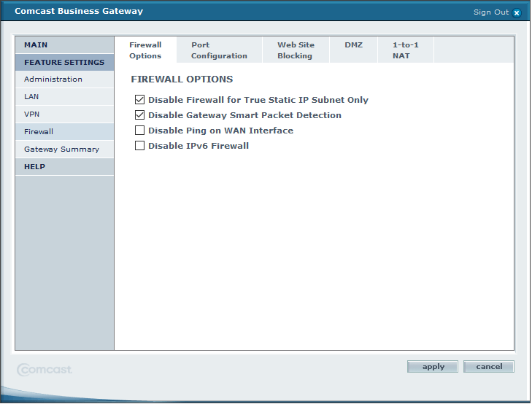
Task: Click the Sign Out X icon
Action: [x=517, y=13]
